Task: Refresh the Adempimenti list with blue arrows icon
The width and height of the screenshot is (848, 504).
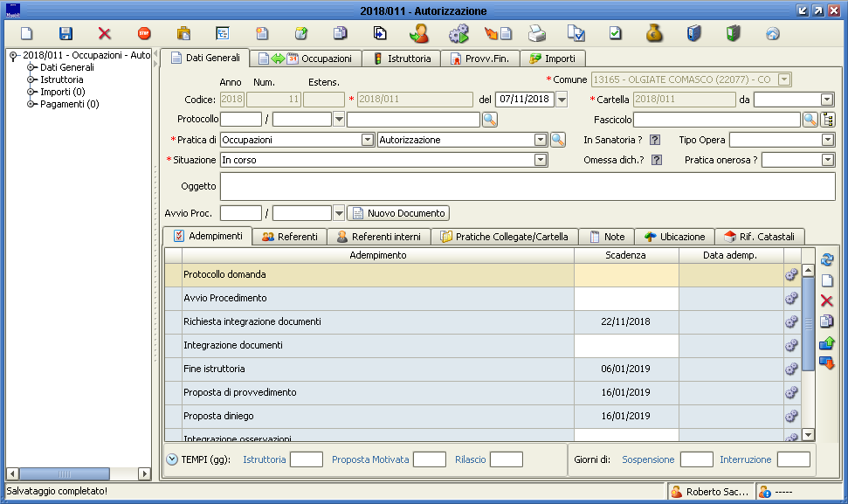Action: [827, 259]
